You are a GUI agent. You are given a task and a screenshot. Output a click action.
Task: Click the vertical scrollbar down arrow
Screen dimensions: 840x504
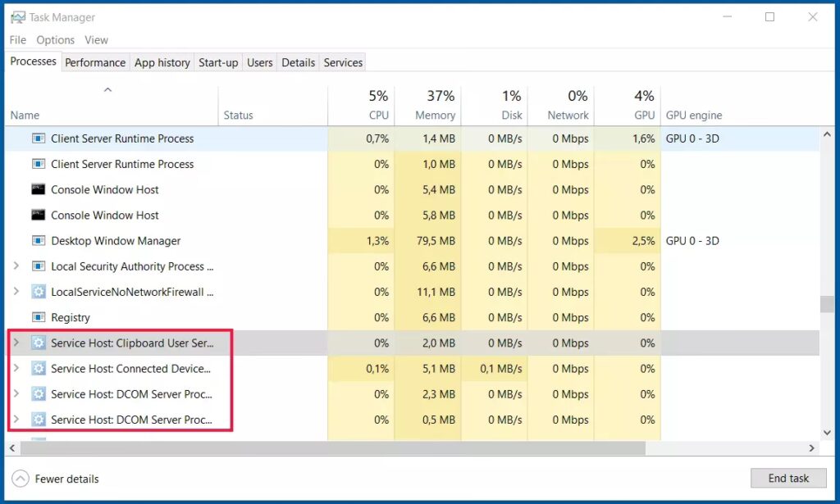(827, 433)
